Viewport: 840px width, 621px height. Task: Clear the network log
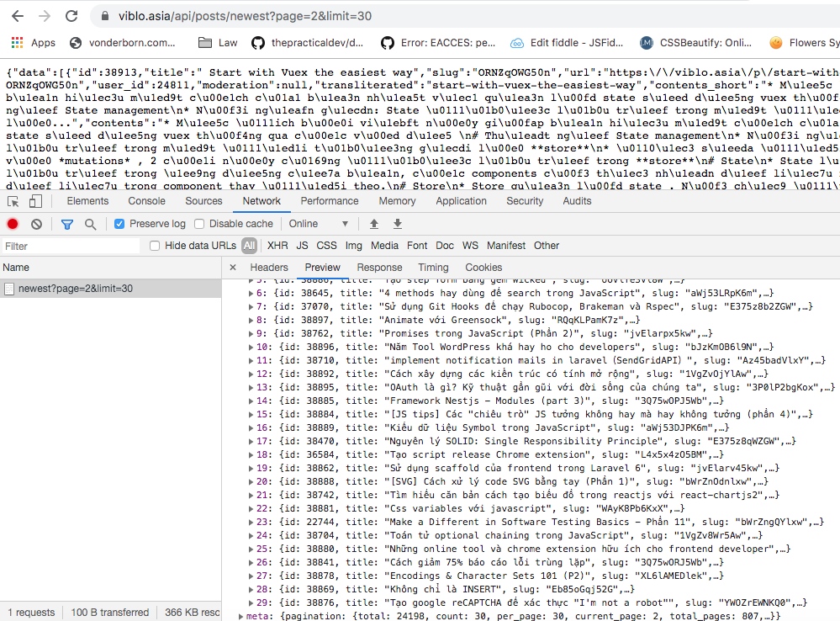pos(36,224)
